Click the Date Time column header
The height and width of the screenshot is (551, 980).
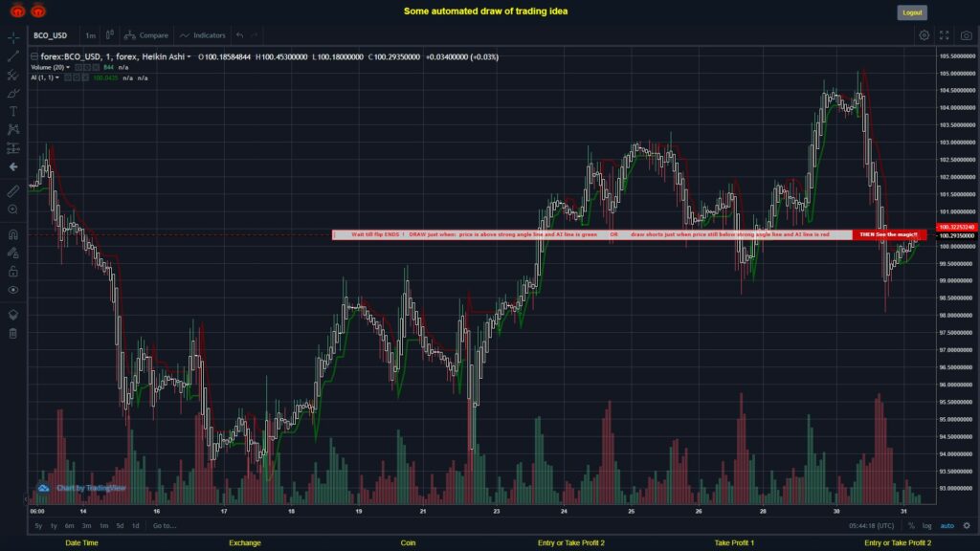(x=82, y=543)
